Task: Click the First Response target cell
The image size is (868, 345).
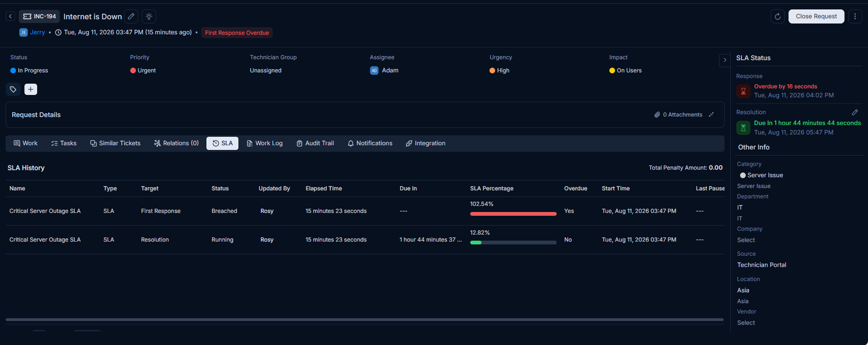Action: tap(161, 211)
